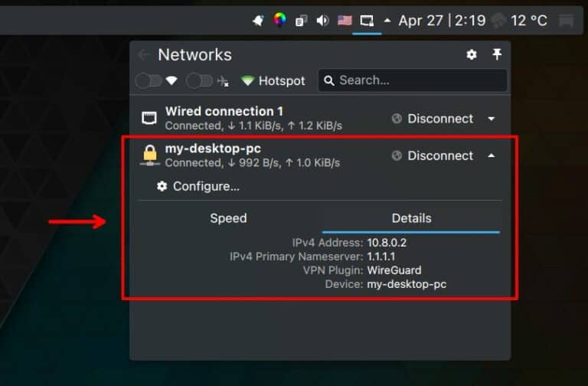588x386 pixels.
Task: Click the Hotspot button
Action: click(x=273, y=80)
